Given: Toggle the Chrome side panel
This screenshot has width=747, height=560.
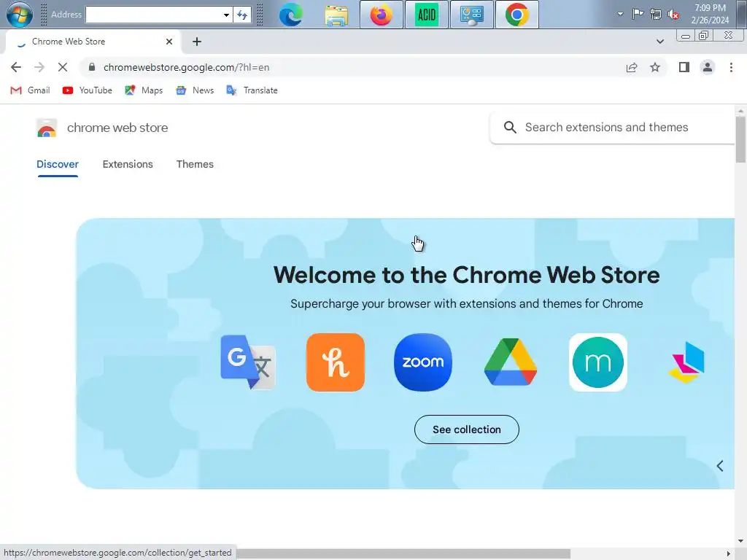Looking at the screenshot, I should point(684,67).
